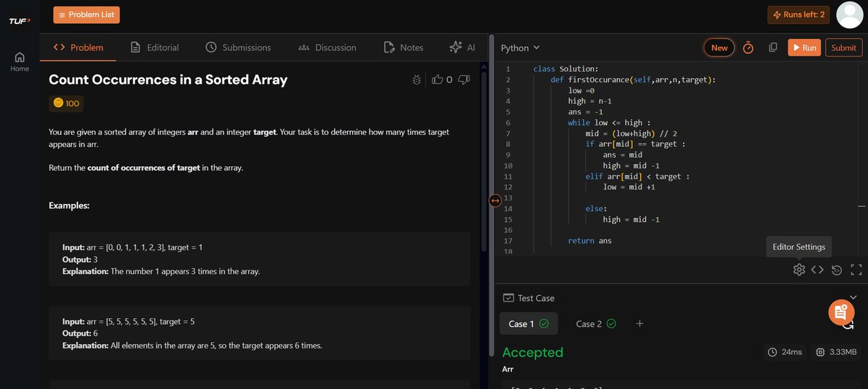Select Case 1 tab
Image resolution: width=868 pixels, height=389 pixels.
(528, 324)
